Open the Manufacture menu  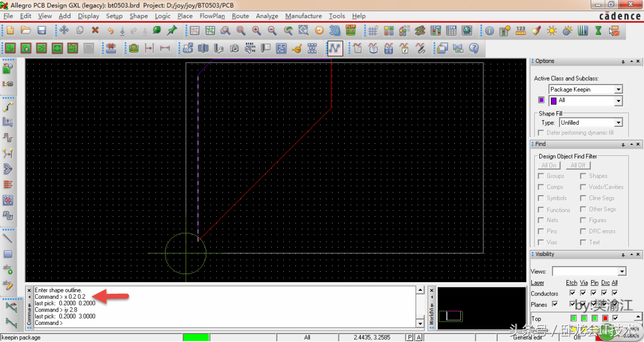(304, 16)
